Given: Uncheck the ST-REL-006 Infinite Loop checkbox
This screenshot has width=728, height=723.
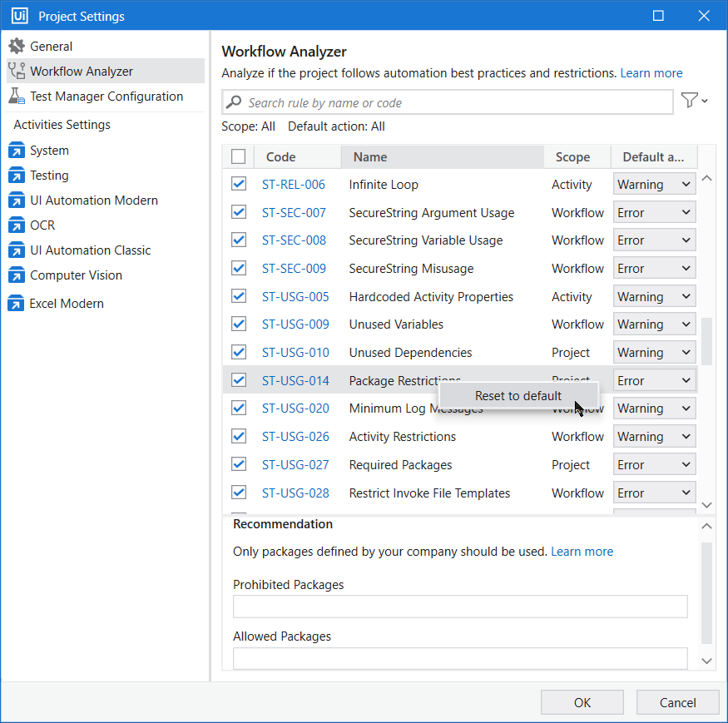Looking at the screenshot, I should click(x=239, y=184).
